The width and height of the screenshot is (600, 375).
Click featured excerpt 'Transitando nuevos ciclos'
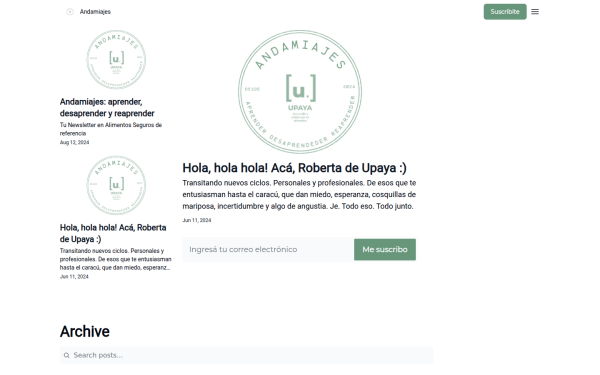[299, 194]
